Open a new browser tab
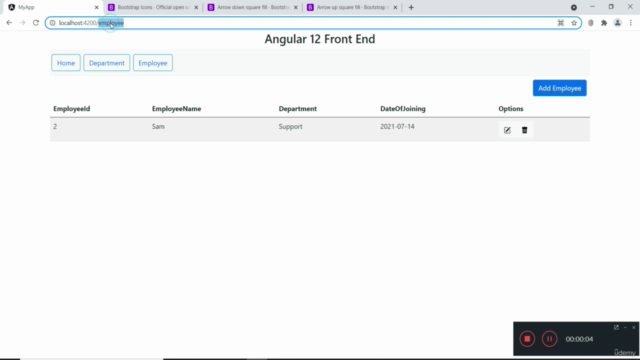 (411, 7)
